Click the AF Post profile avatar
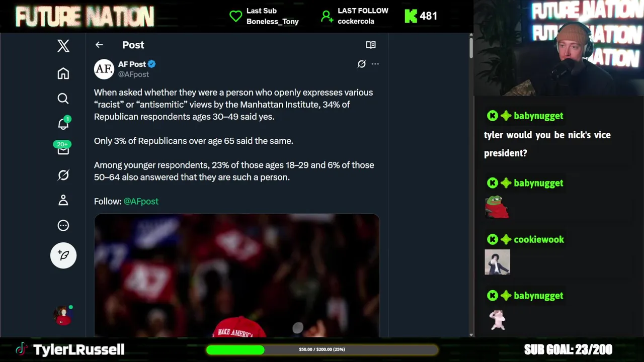This screenshot has height=362, width=644. coord(104,69)
